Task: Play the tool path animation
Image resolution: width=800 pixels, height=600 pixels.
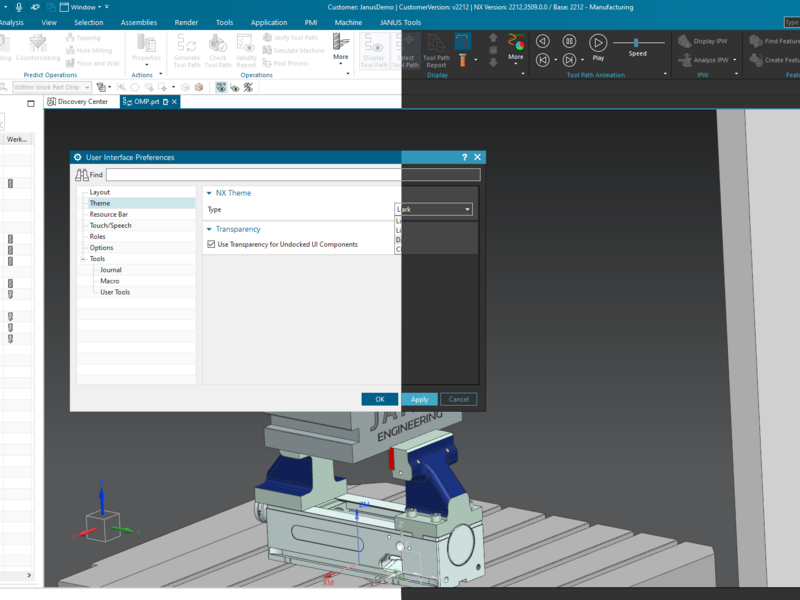Action: point(598,47)
